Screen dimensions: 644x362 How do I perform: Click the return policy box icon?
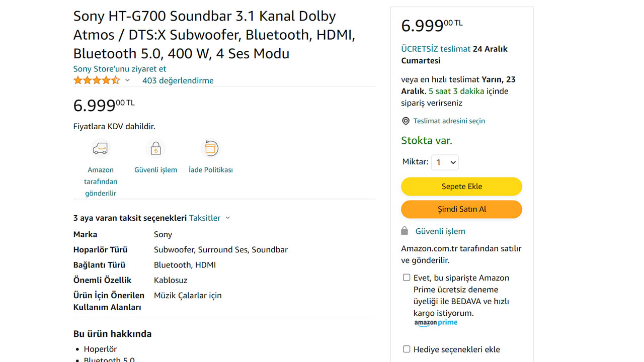pyautogui.click(x=210, y=149)
